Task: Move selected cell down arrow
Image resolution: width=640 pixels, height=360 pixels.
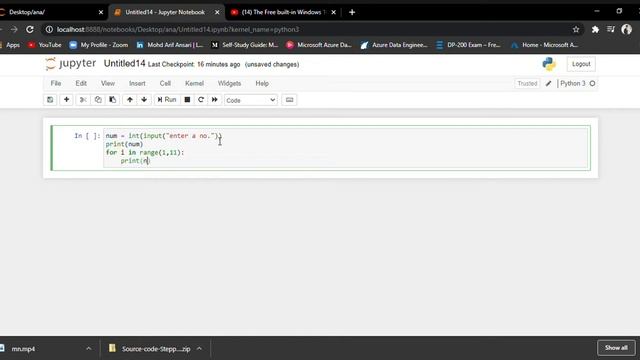Action: click(144, 100)
